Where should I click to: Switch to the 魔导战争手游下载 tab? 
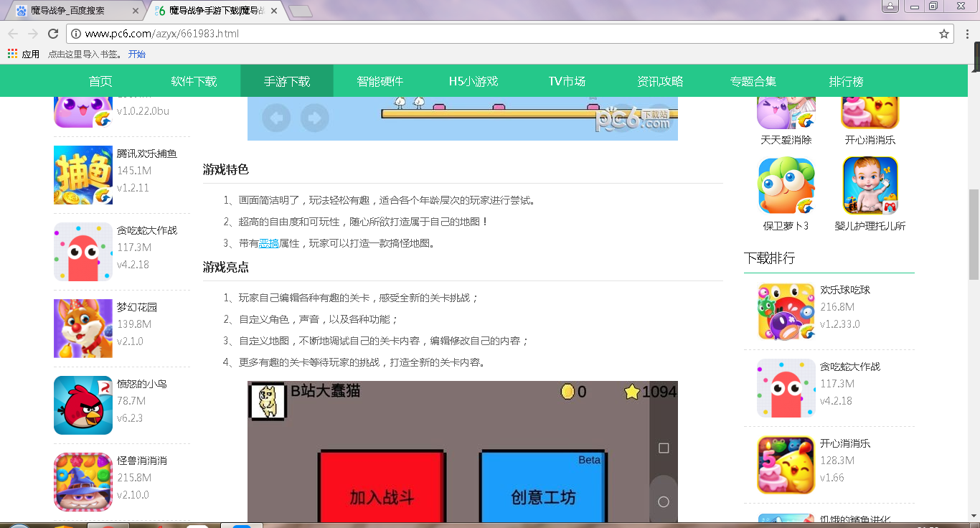pyautogui.click(x=215, y=11)
